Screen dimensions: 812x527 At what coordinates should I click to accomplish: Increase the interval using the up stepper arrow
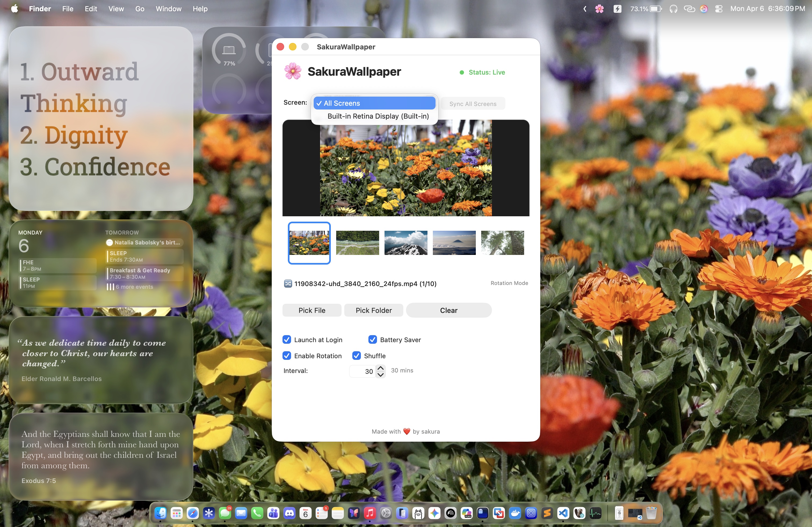coord(381,368)
